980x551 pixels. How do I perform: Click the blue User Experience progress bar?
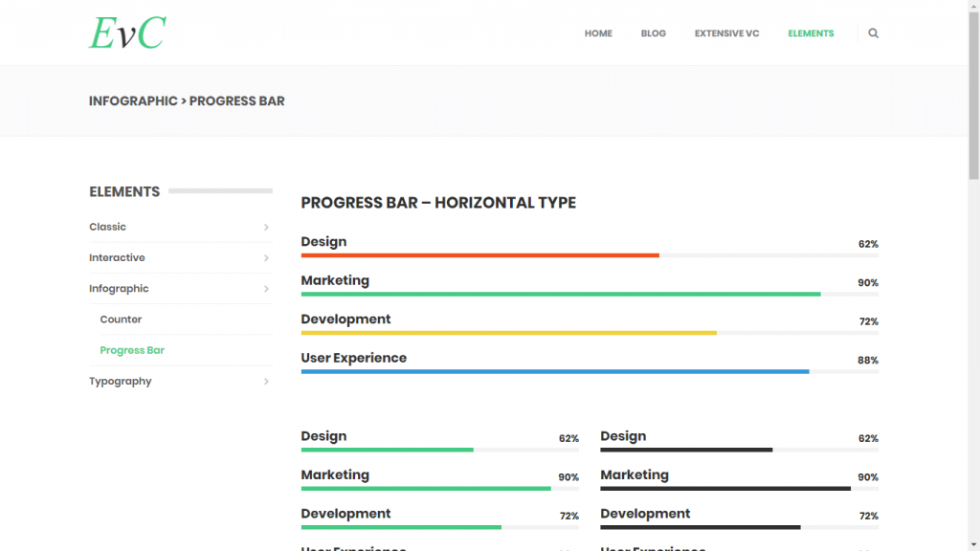(x=555, y=372)
